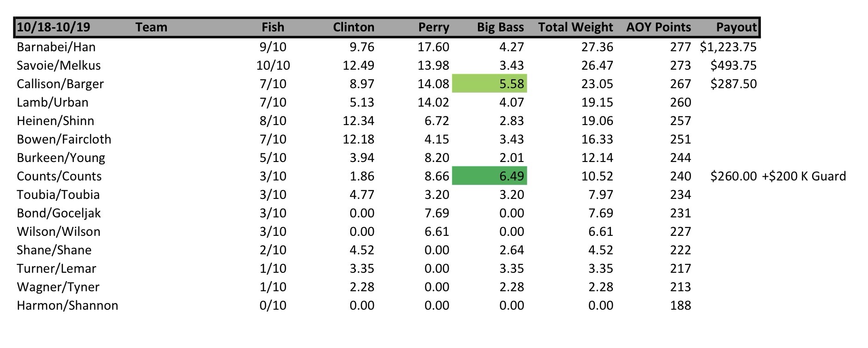The width and height of the screenshot is (868, 348).
Task: Select the light green 5.58 cell
Action: pos(489,84)
